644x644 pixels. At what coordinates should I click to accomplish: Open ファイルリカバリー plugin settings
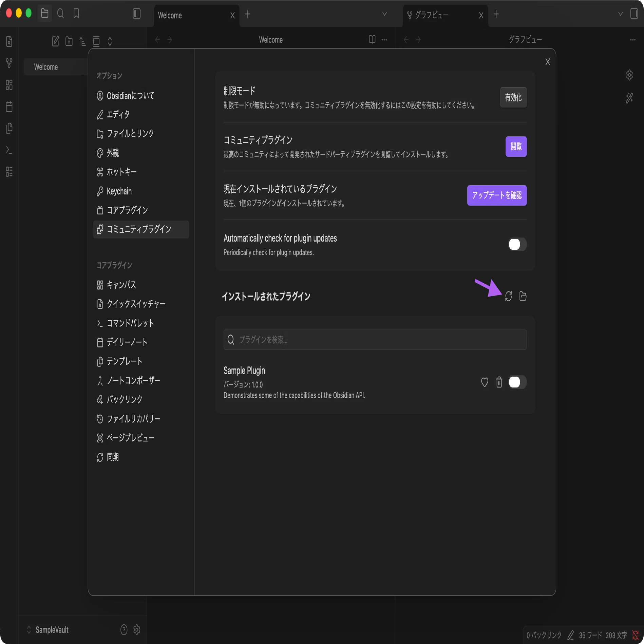[141, 419]
